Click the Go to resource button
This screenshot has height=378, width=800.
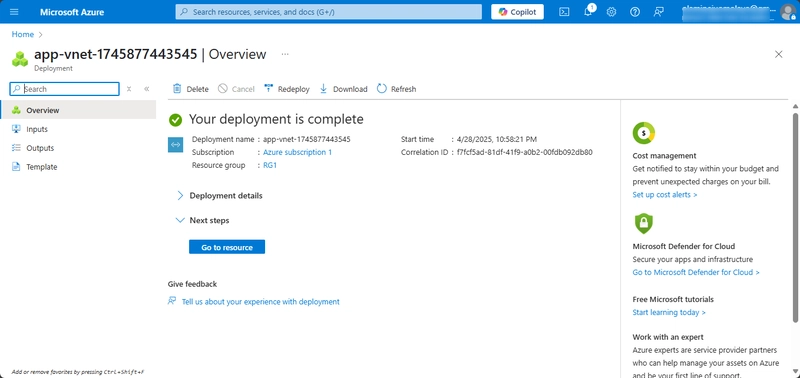click(x=227, y=247)
